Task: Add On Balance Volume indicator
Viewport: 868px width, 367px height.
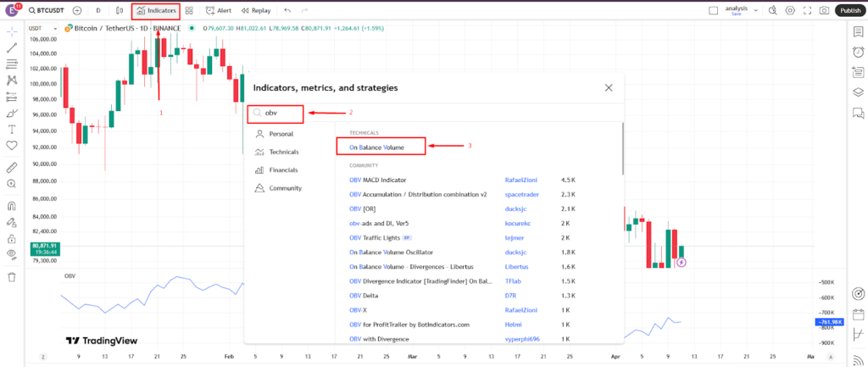Action: click(377, 147)
